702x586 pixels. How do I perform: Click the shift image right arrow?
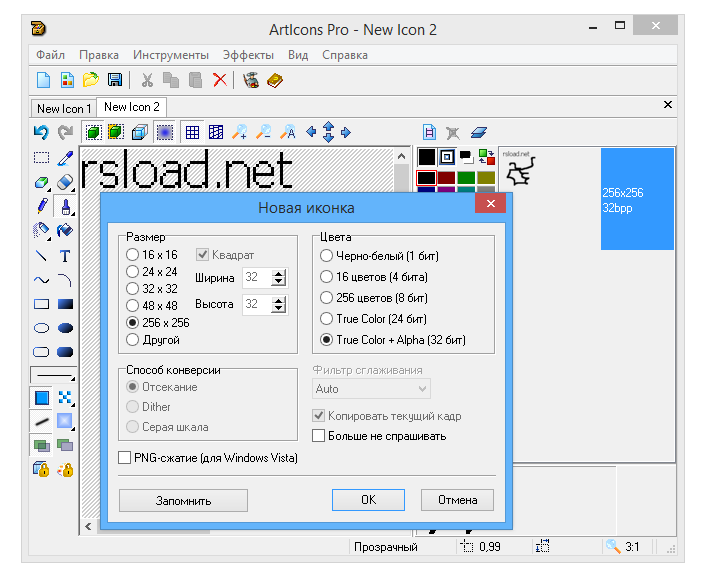[x=346, y=132]
